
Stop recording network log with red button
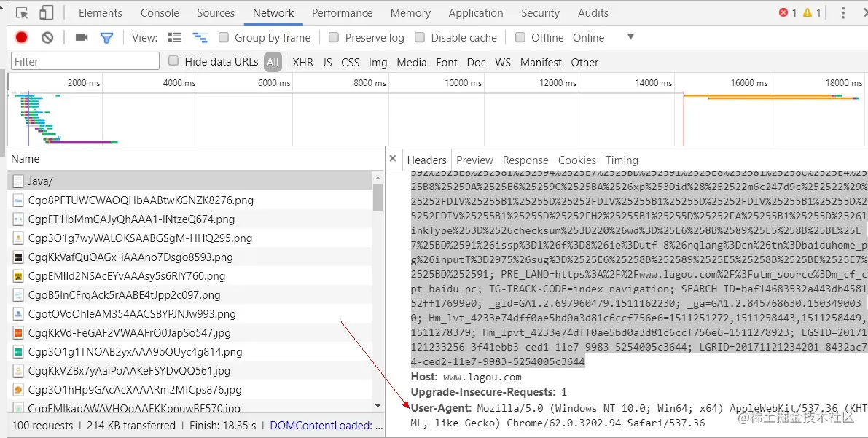pyautogui.click(x=22, y=38)
